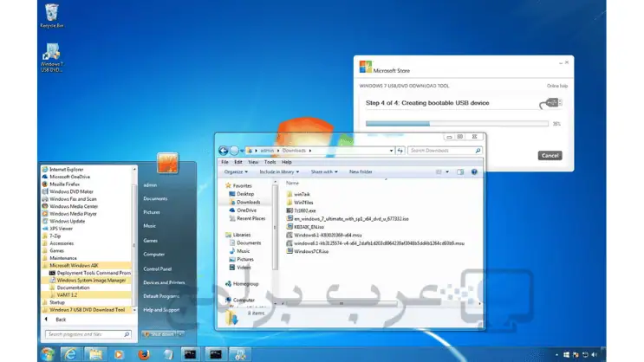The image size is (644, 362).
Task: Open the view options dropdown arrow
Action: click(x=447, y=172)
